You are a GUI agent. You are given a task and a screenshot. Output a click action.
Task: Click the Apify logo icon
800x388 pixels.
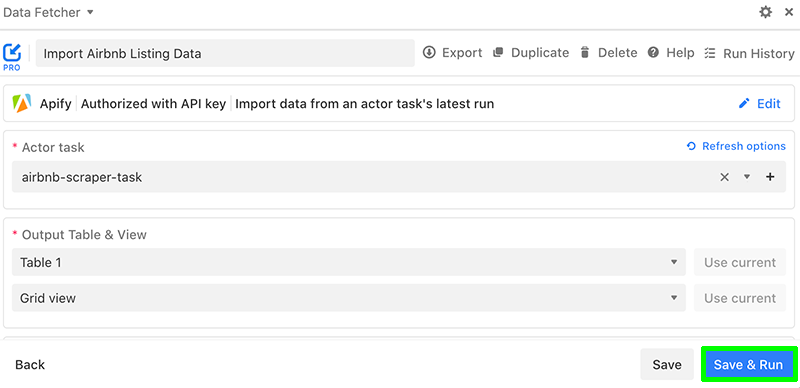click(22, 104)
